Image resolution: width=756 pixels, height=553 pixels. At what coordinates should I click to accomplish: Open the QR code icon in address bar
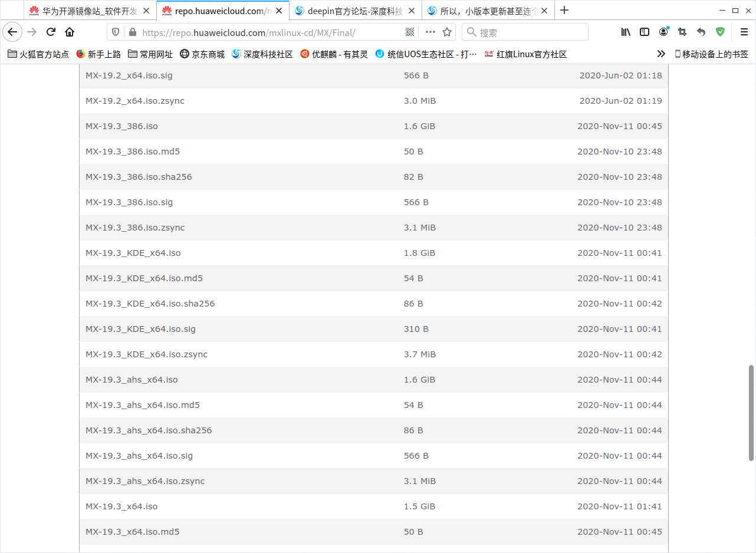click(410, 32)
